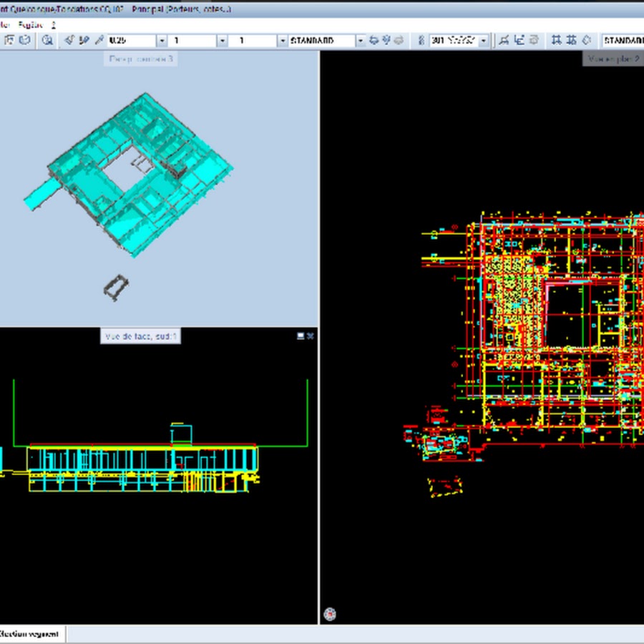Click the round icon at plan view bottom-left
The image size is (644, 644).
point(330,613)
